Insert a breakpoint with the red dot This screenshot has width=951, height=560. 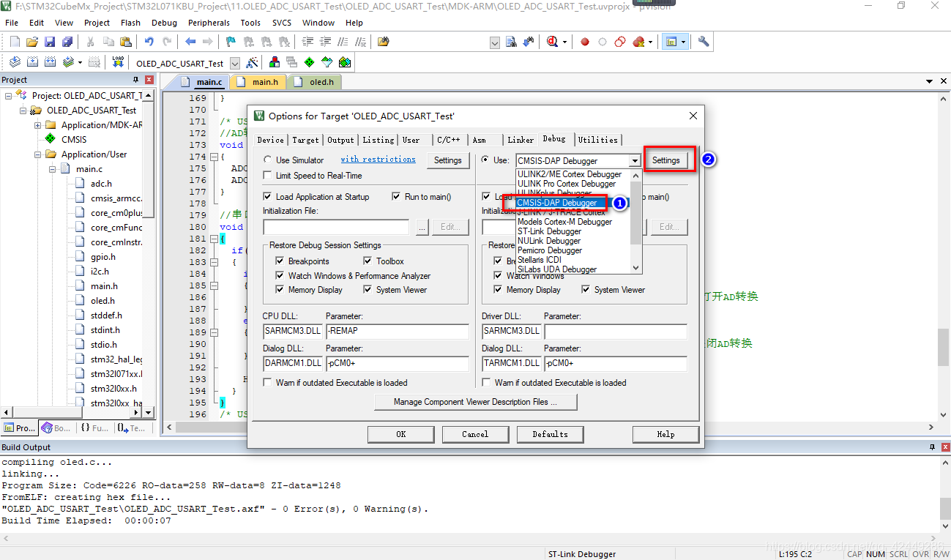point(585,42)
